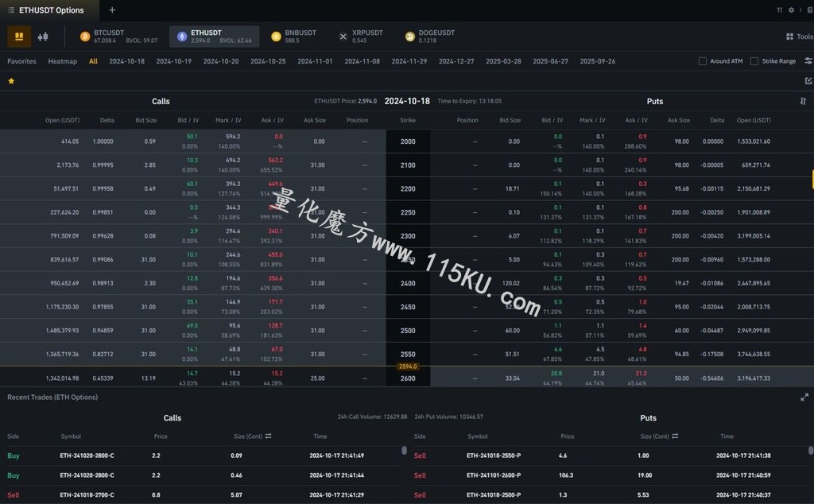814x504 pixels.
Task: Select the 2025-03-28 expiry tab
Action: pyautogui.click(x=503, y=60)
